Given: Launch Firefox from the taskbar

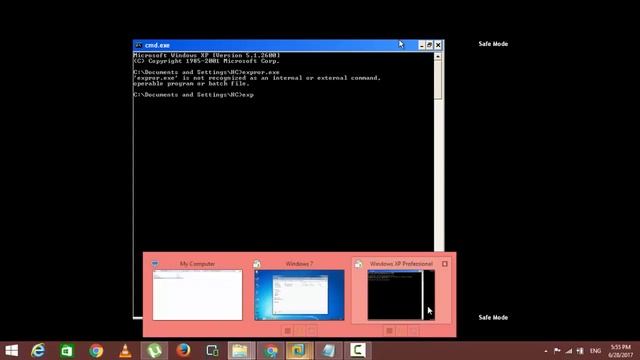Looking at the screenshot, I should [183, 351].
